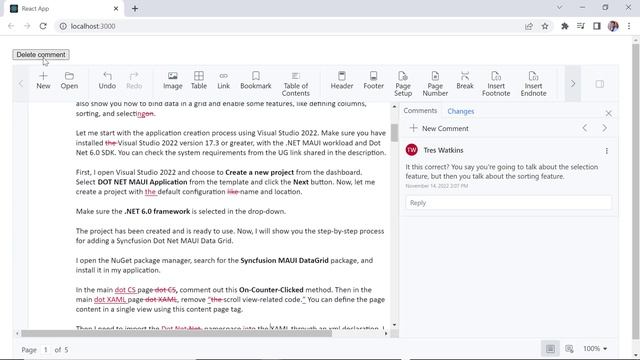Open a new browser tab
The image size is (640, 360).
[135, 9]
